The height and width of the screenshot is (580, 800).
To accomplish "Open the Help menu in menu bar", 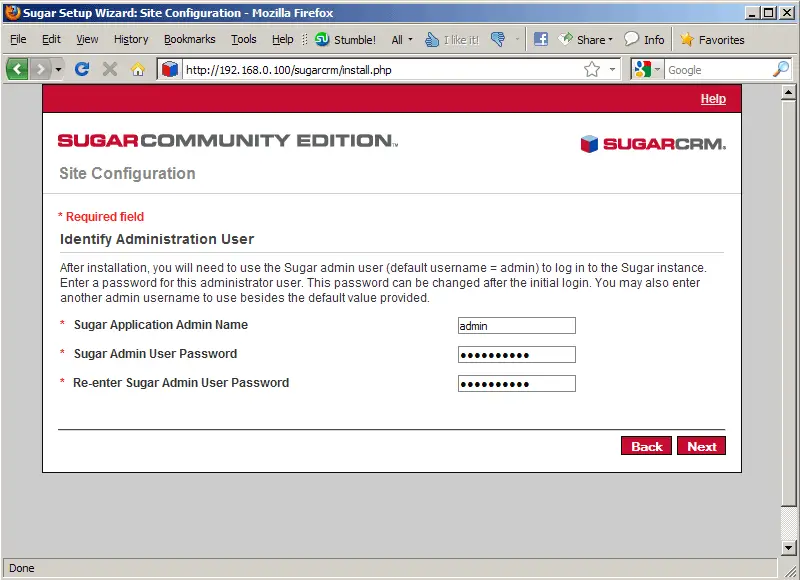I will click(282, 39).
